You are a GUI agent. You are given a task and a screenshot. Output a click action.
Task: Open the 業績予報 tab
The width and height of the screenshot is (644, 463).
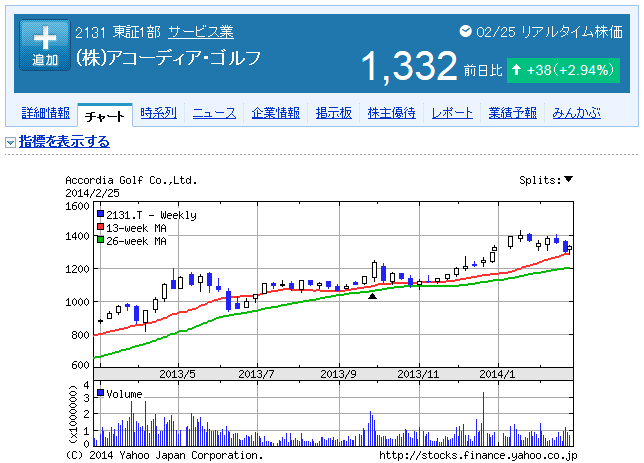[512, 113]
